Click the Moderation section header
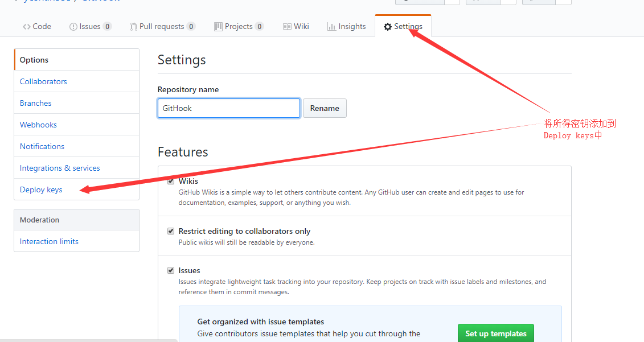644x342 pixels. click(x=77, y=220)
